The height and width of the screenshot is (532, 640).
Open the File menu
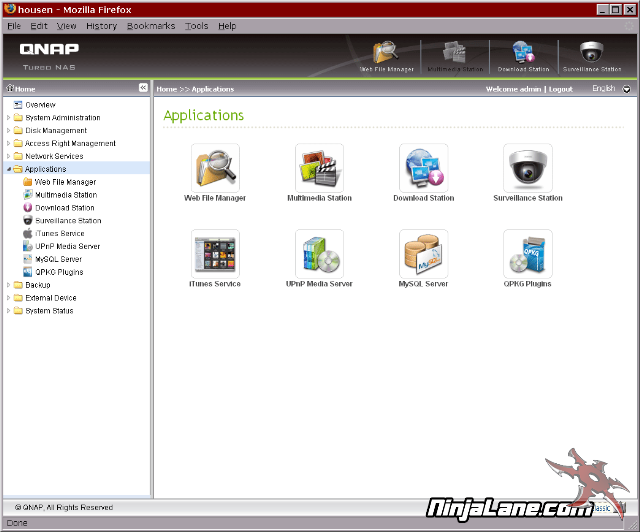[14, 26]
